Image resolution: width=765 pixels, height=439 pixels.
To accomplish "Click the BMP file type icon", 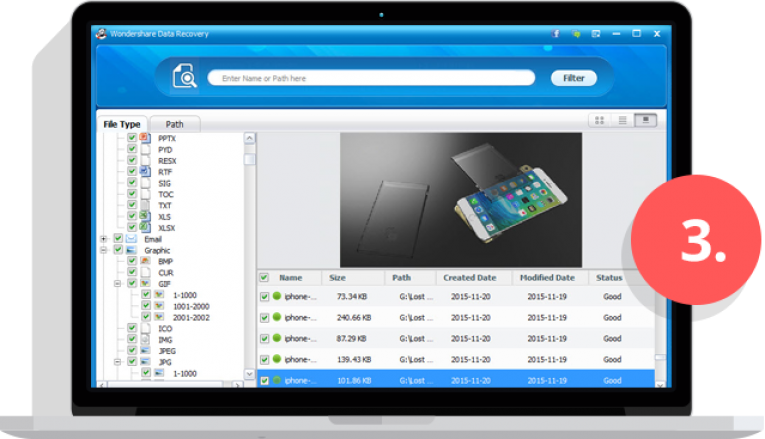I will pos(145,261).
